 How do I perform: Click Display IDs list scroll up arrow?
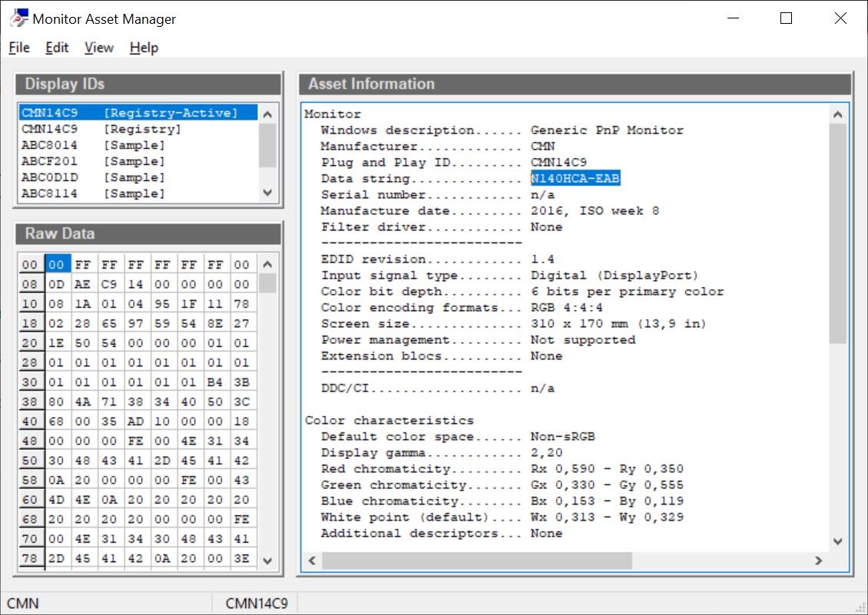(267, 114)
